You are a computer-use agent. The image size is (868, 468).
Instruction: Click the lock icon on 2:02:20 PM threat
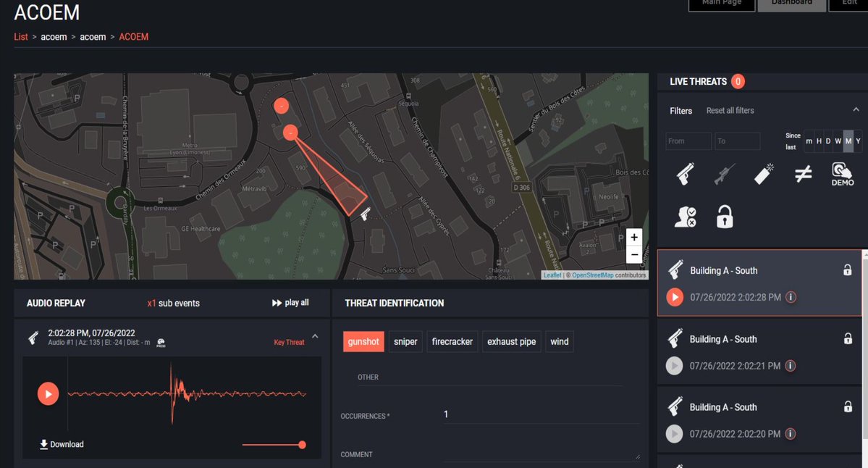coord(848,406)
